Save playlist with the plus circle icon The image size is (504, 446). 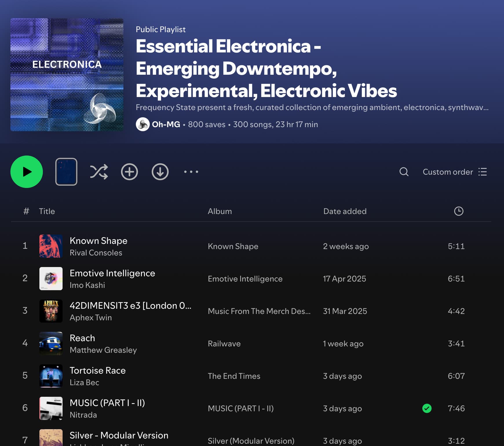coord(129,172)
